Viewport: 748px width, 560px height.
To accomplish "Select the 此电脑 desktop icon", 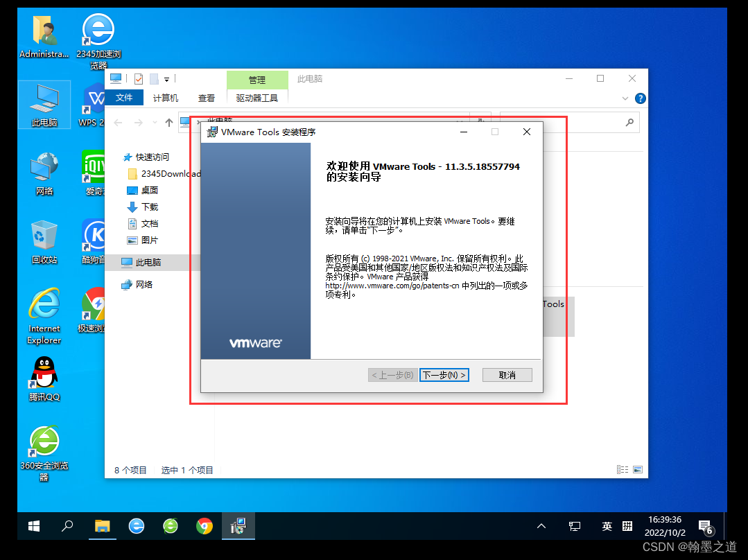I will coord(44,105).
